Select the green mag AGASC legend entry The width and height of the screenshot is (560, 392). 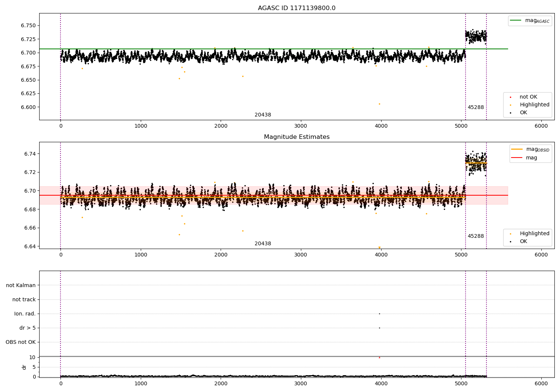529,21
